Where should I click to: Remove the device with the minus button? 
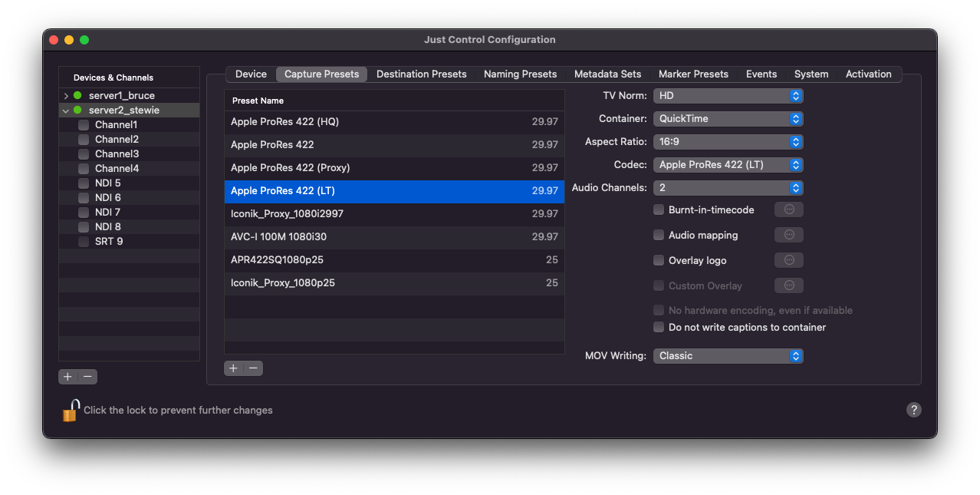[88, 377]
